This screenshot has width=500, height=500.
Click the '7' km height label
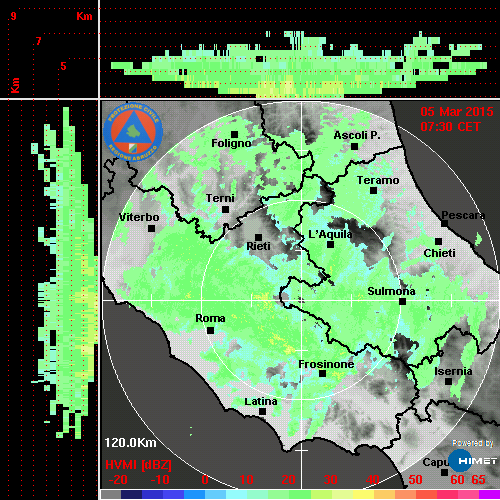coord(39,41)
